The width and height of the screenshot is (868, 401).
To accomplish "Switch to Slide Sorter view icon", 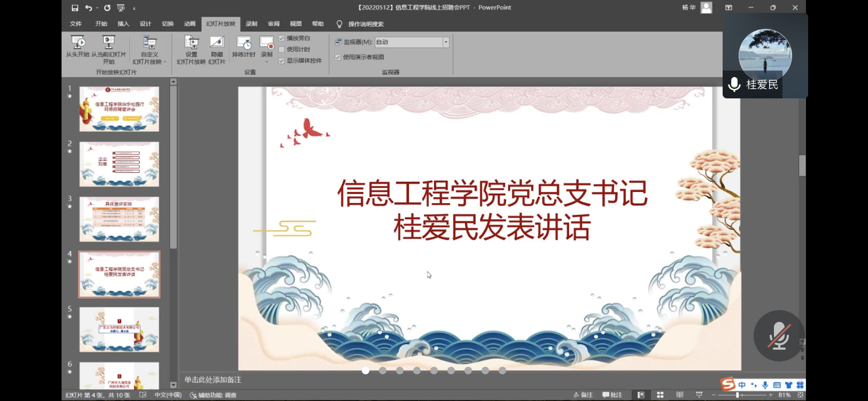I will [x=660, y=395].
